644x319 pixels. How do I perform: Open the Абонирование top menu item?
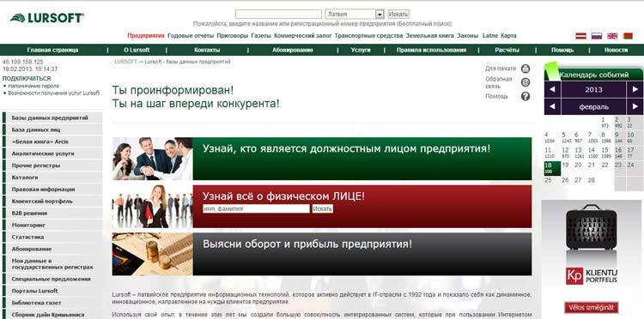coord(293,50)
